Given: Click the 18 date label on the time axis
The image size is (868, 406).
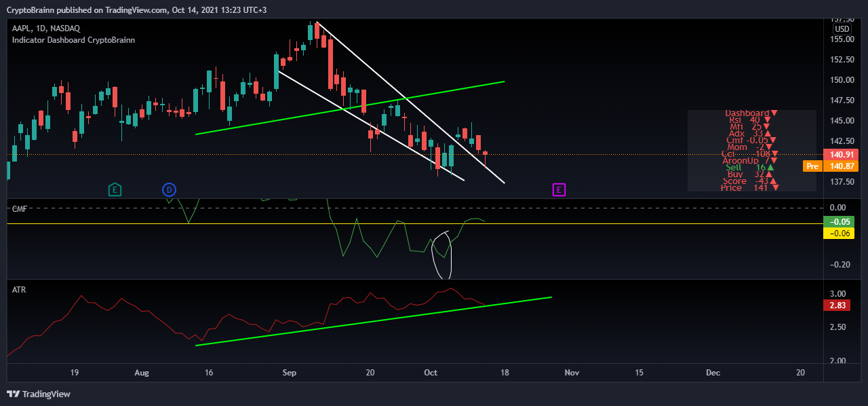Looking at the screenshot, I should click(x=505, y=373).
